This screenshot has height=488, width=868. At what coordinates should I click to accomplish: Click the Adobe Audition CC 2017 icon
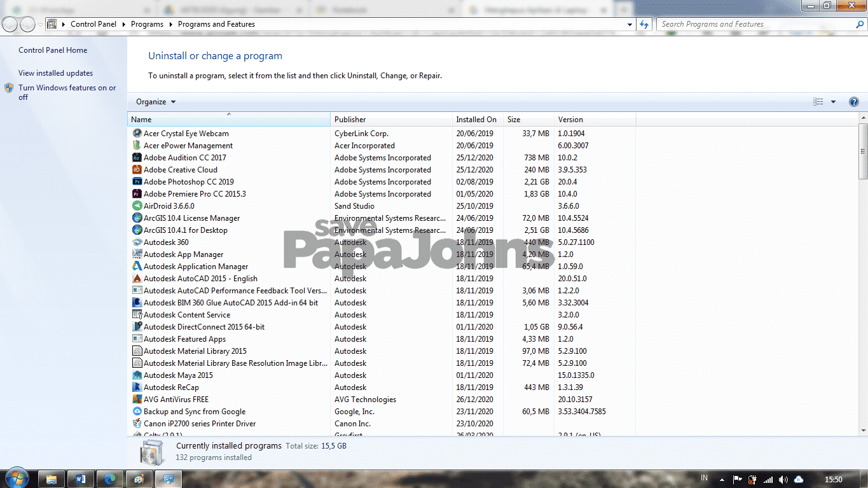137,158
